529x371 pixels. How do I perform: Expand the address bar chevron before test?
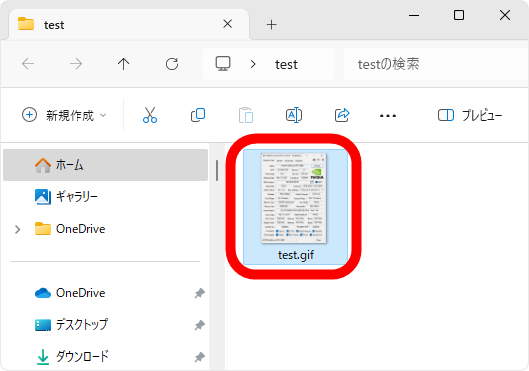coord(253,64)
